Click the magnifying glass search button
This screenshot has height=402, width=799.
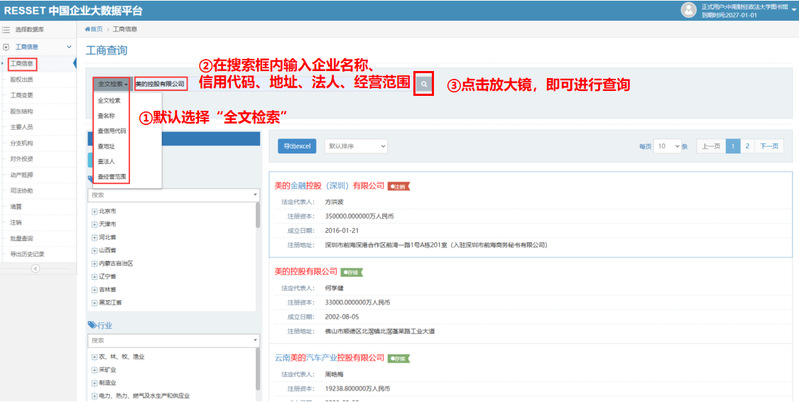click(424, 84)
